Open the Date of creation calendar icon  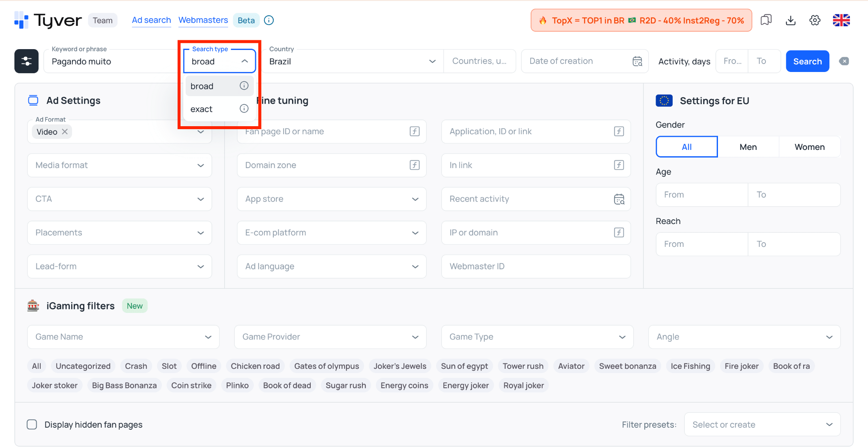tap(637, 61)
